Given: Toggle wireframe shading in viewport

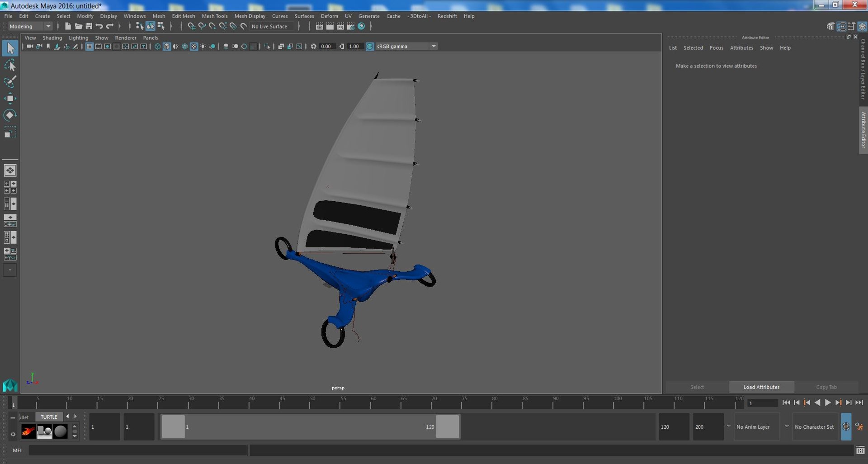Looking at the screenshot, I should tap(157, 47).
